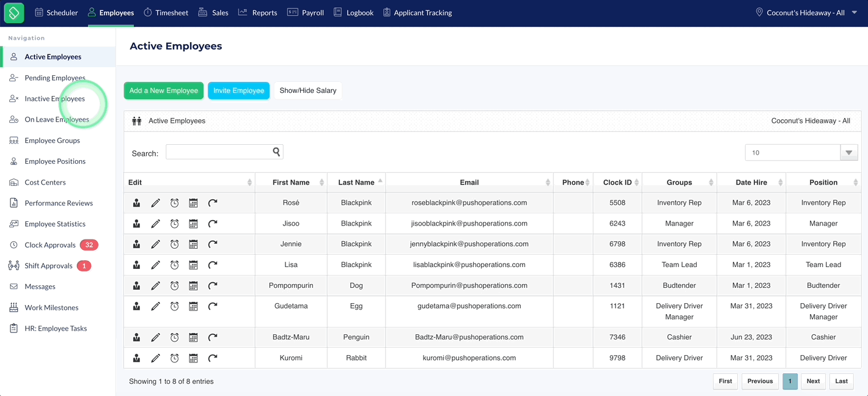The width and height of the screenshot is (868, 396).
Task: Open HR: Employee Tasks in sidebar
Action: coord(56,328)
